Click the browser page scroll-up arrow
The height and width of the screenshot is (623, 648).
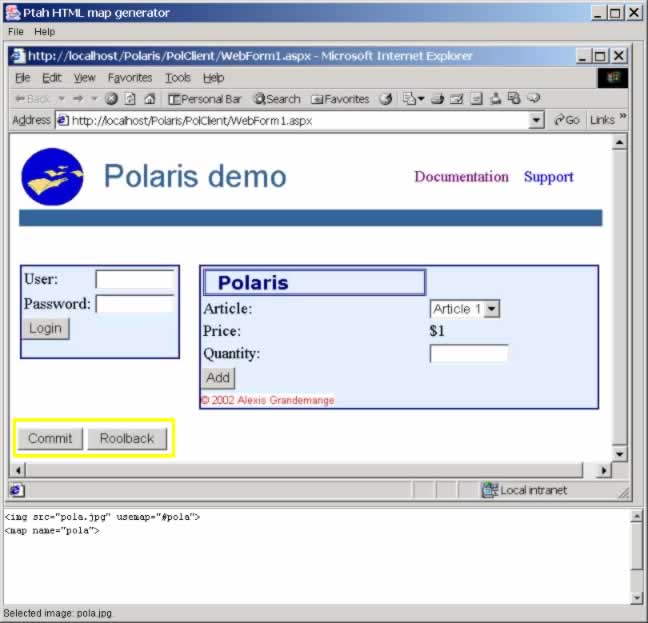click(x=619, y=143)
